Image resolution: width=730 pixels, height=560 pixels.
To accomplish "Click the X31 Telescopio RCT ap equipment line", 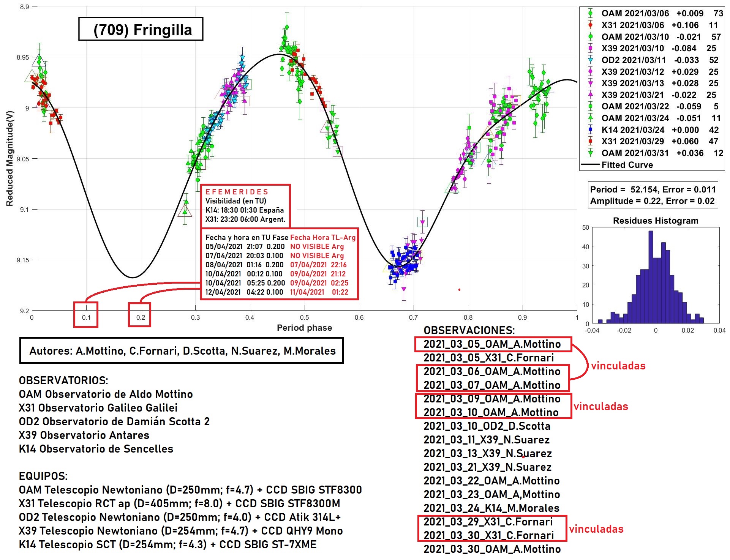I will [x=180, y=503].
